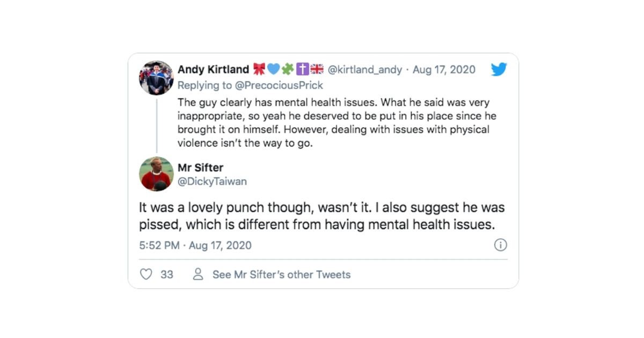Click the 33 likes count
This screenshot has width=644, height=338.
pyautogui.click(x=167, y=274)
